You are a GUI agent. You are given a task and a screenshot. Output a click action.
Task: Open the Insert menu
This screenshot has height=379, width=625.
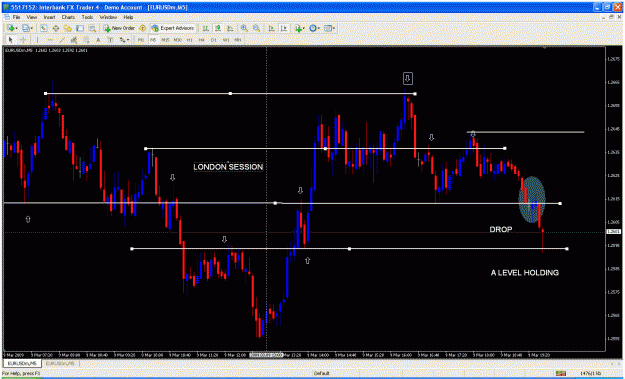pyautogui.click(x=49, y=18)
